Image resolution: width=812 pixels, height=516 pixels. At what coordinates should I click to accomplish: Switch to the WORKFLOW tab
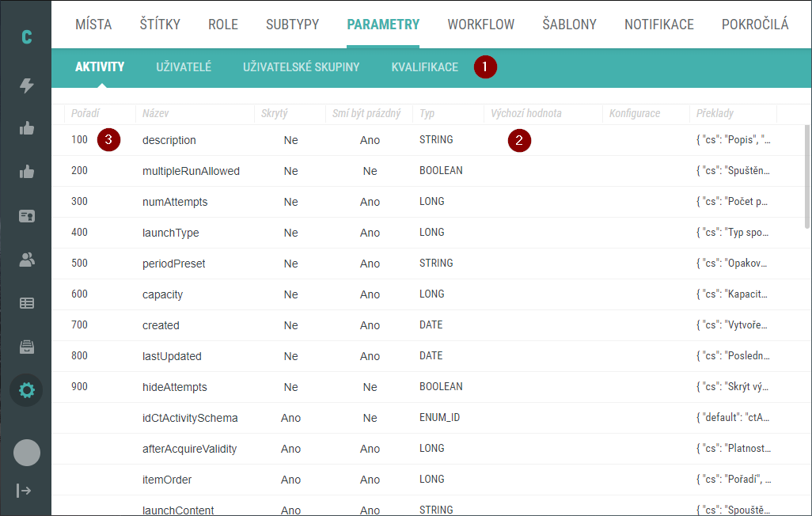click(480, 25)
